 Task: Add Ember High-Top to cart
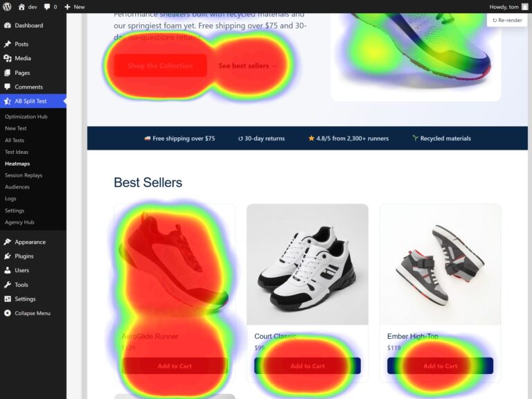[x=440, y=366]
